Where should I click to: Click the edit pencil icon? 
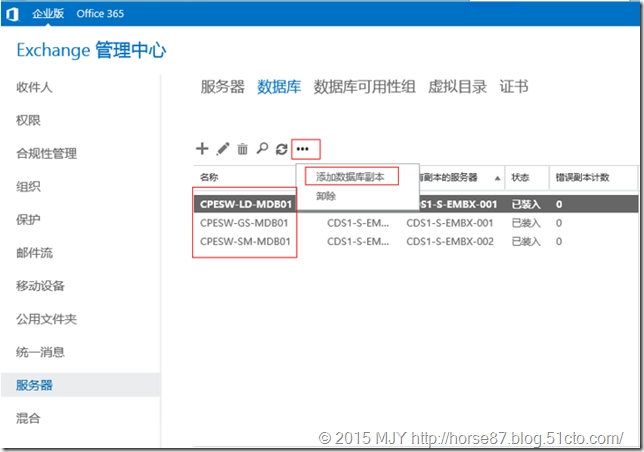pyautogui.click(x=223, y=149)
